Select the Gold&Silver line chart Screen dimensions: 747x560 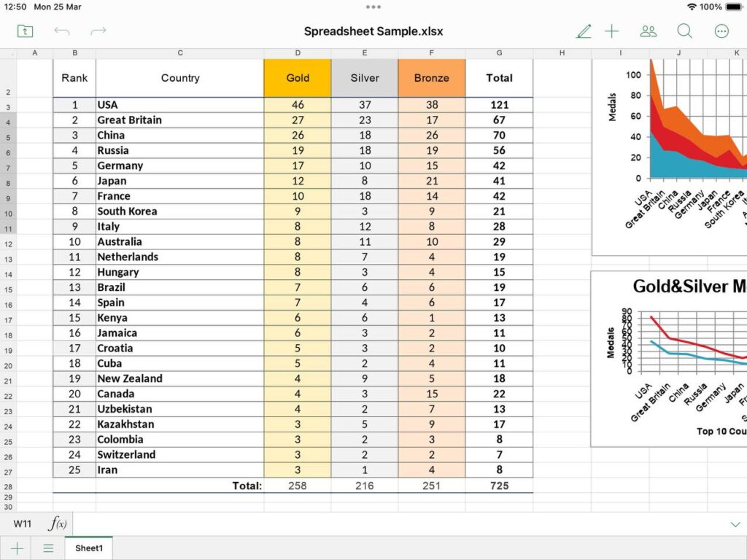[x=669, y=359]
